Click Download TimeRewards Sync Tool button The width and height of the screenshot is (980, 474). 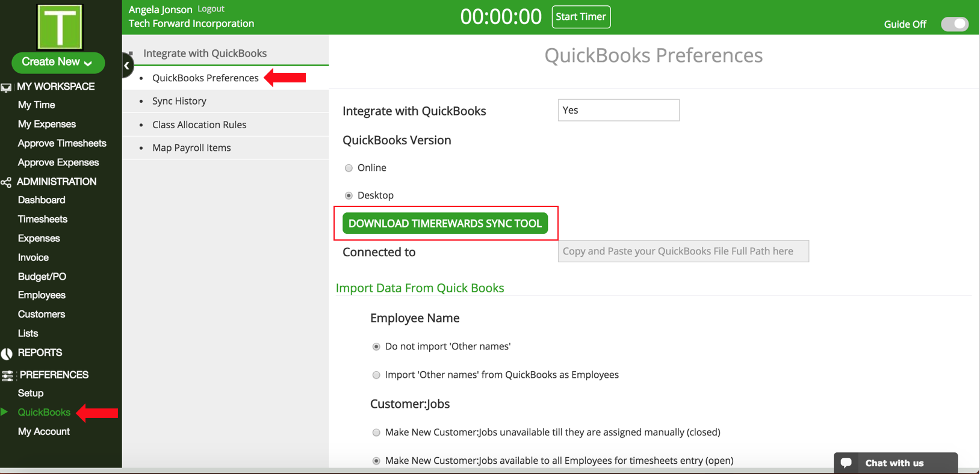(445, 223)
